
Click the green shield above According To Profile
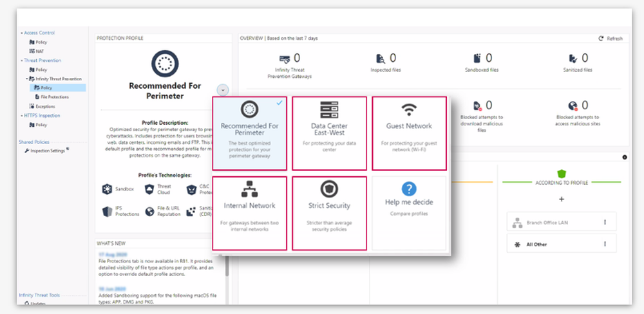pos(562,173)
